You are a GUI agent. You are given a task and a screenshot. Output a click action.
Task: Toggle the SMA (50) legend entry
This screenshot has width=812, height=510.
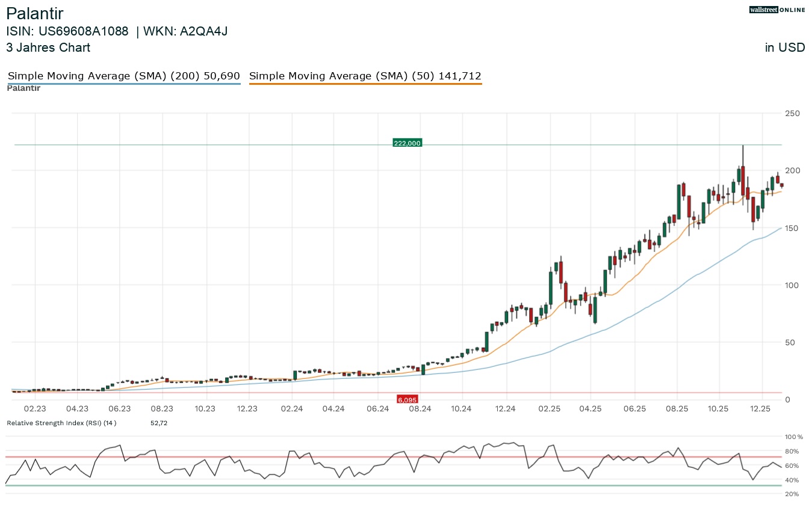pyautogui.click(x=365, y=76)
